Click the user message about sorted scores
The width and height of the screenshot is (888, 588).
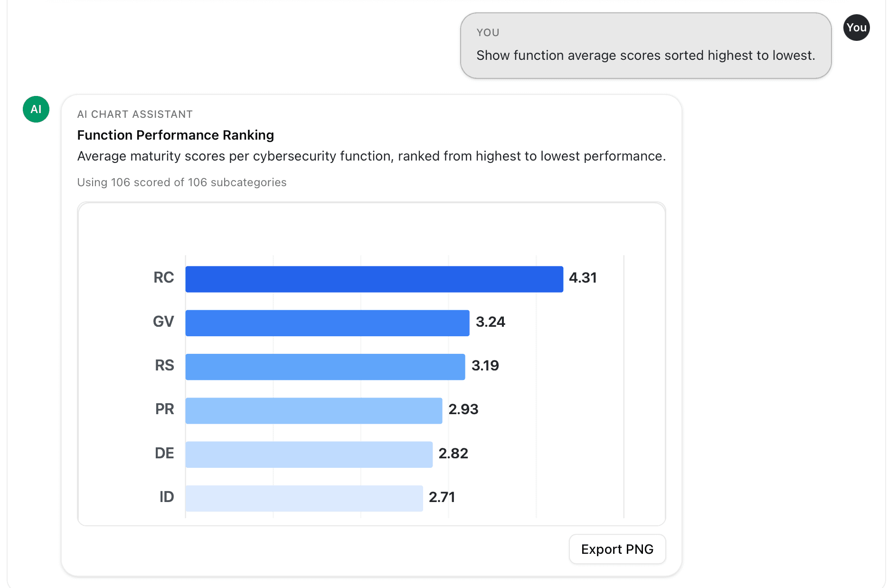(645, 56)
